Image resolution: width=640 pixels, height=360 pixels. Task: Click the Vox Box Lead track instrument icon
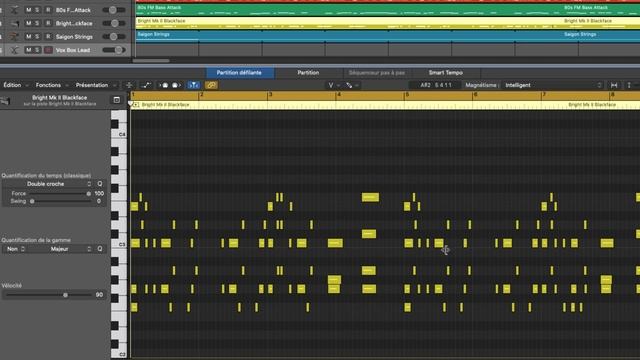coord(15,50)
